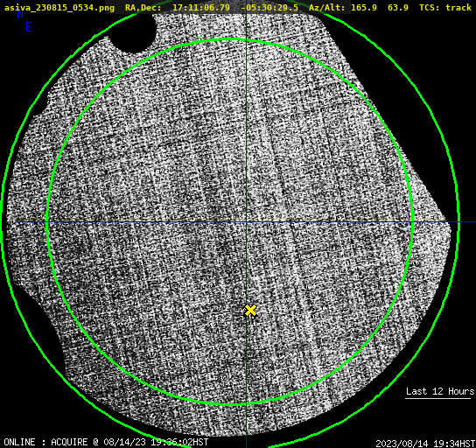Click the acquire time 19:36:02HST text

point(179,442)
